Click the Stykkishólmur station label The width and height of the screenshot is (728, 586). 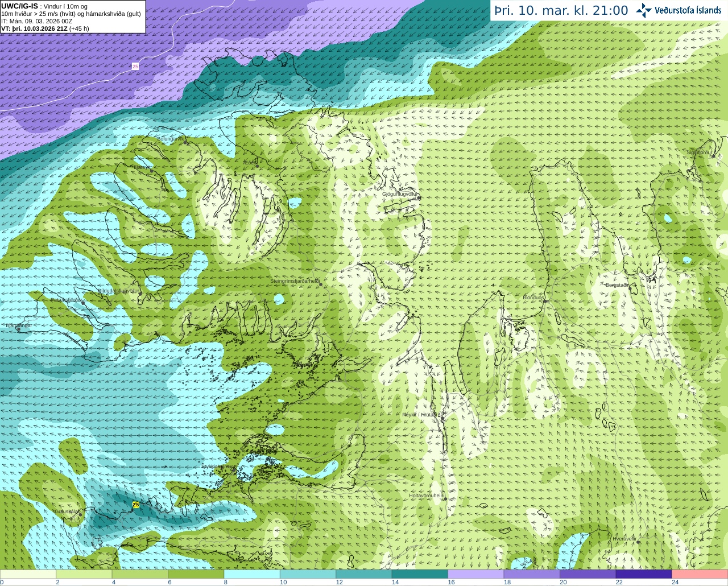tap(218, 466)
